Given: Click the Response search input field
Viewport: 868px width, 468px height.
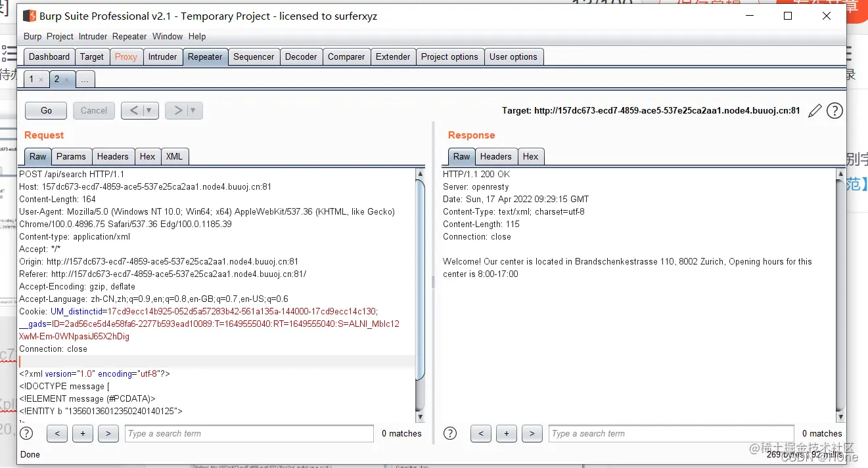Looking at the screenshot, I should [672, 433].
